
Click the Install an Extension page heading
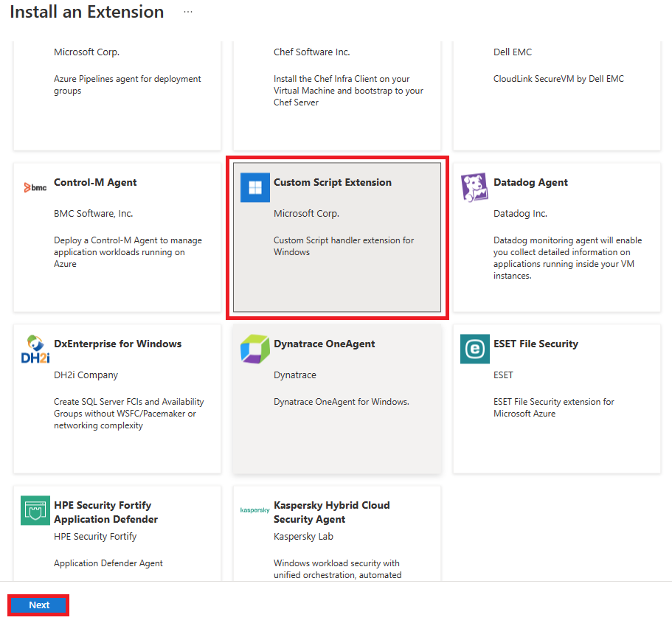(x=86, y=12)
